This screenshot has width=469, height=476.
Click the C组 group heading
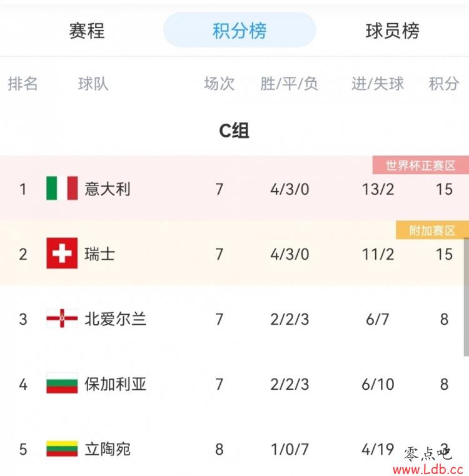click(x=234, y=131)
